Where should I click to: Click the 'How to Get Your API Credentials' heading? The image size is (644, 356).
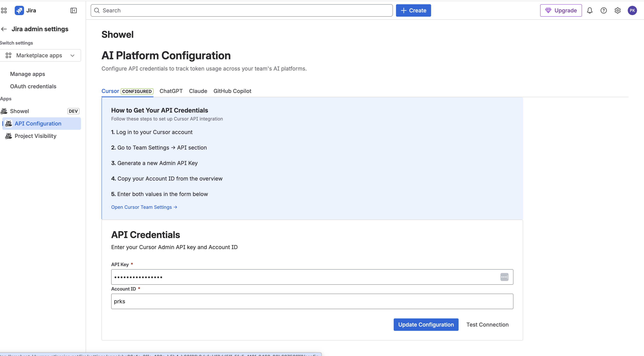[x=159, y=110]
